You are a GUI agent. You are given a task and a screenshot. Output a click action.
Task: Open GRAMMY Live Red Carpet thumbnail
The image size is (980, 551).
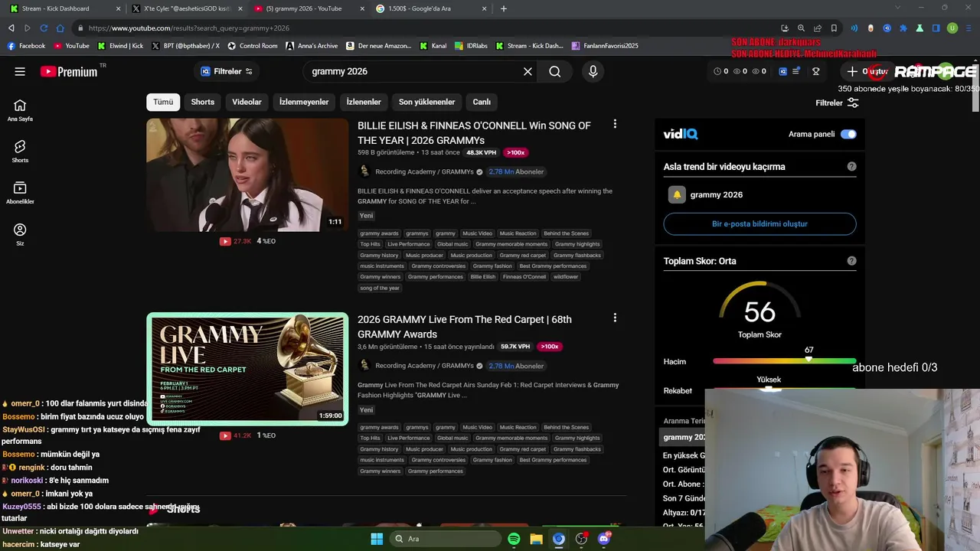pos(247,369)
